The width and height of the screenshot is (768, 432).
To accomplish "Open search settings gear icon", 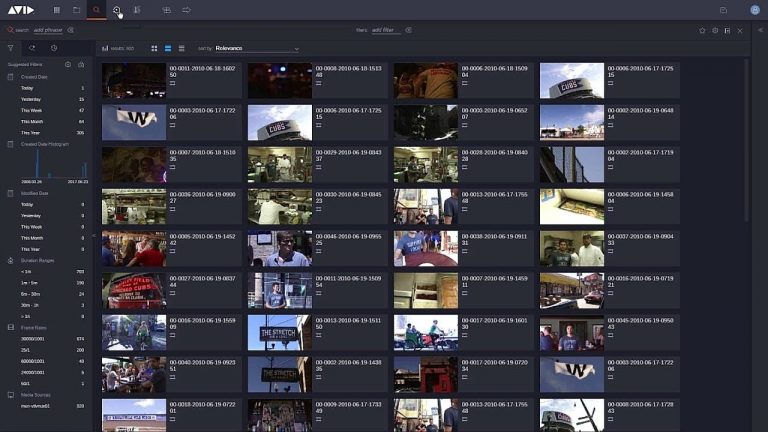I will (715, 30).
